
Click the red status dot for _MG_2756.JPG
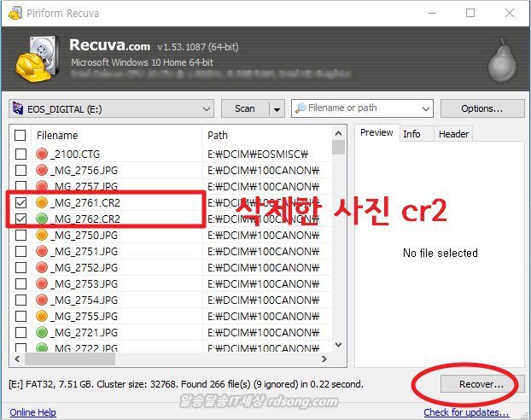pyautogui.click(x=42, y=170)
